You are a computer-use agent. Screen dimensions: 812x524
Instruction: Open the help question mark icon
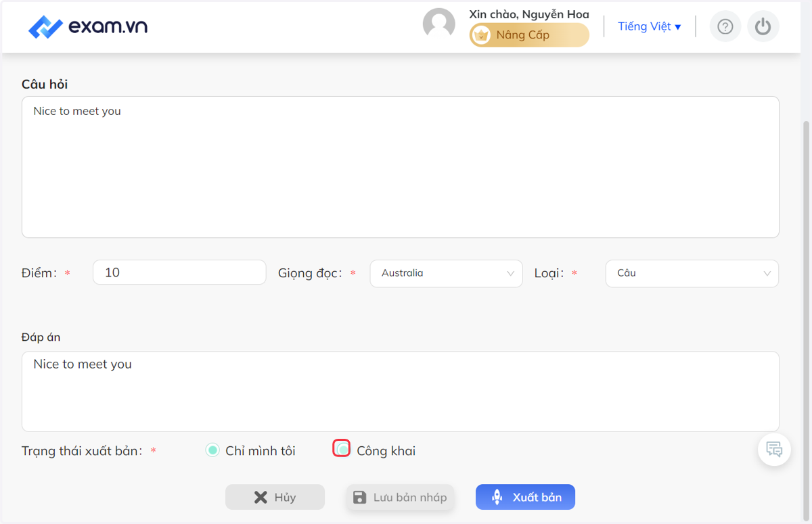(x=725, y=26)
